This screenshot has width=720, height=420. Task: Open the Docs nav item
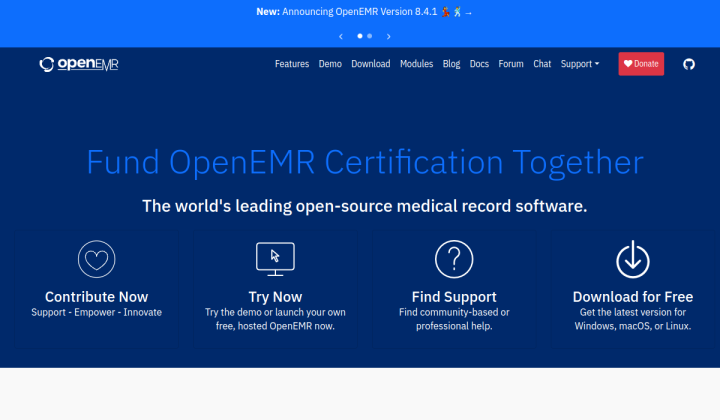coord(479,64)
